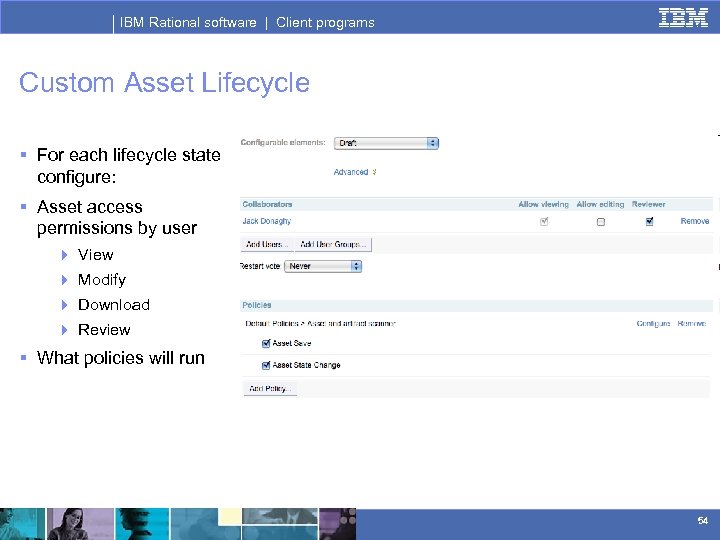This screenshot has width=720, height=540.
Task: Click the Download bullet item
Action: [114, 305]
